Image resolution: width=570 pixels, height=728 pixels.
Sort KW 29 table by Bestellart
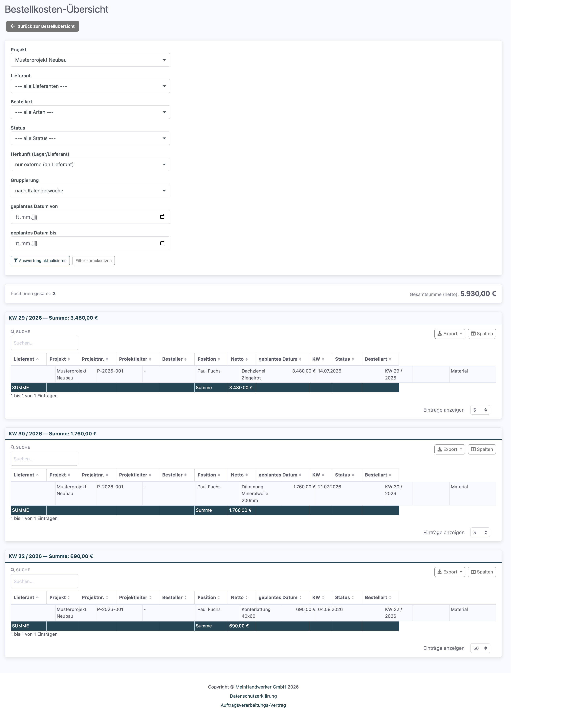click(381, 359)
